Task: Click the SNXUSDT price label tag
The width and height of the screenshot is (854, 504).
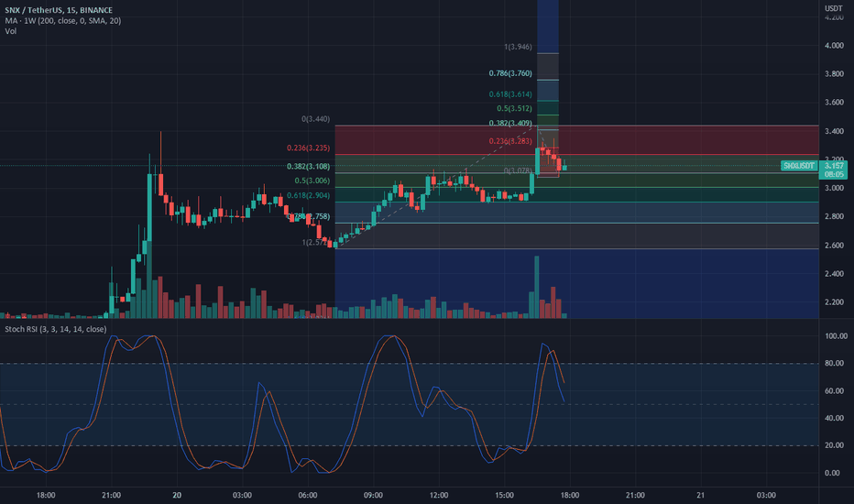Action: pyautogui.click(x=799, y=166)
